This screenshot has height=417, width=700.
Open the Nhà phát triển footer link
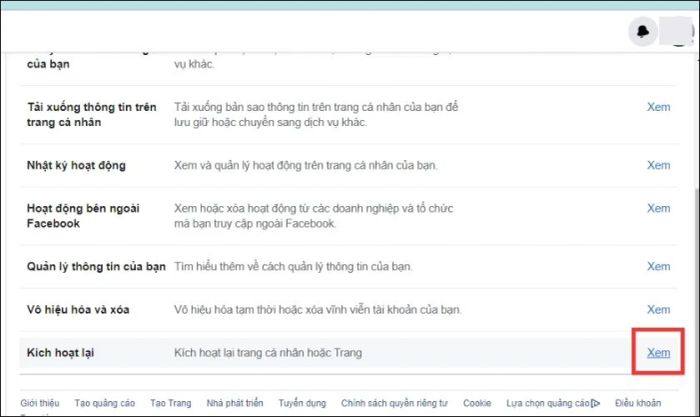point(235,403)
